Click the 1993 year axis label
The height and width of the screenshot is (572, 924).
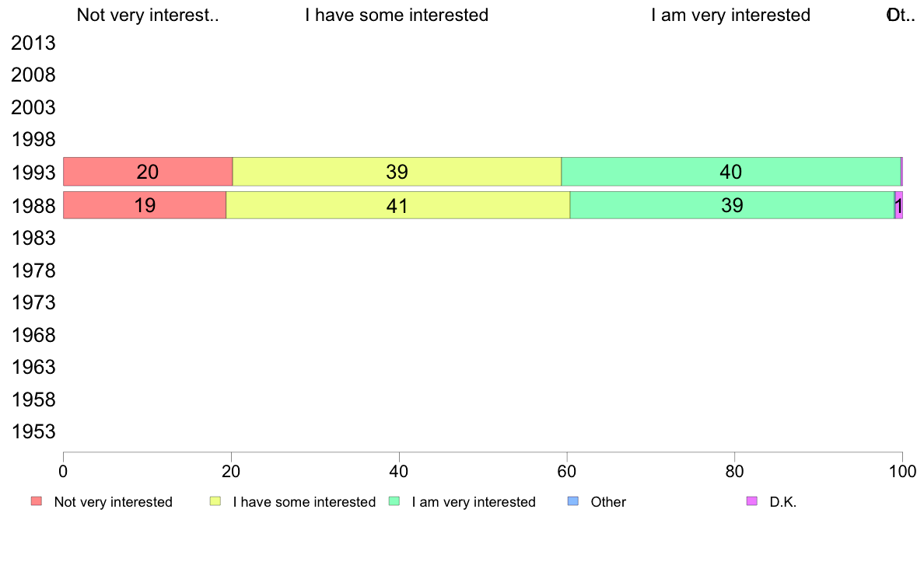33,173
